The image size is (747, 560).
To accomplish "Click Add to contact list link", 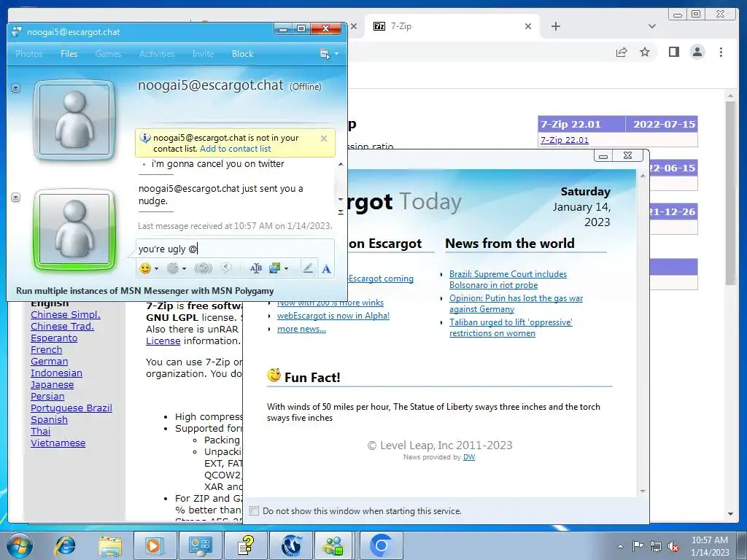I will click(236, 149).
